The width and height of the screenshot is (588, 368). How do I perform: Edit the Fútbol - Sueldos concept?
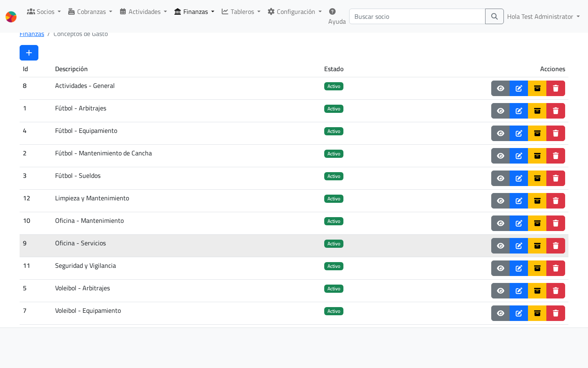click(519, 178)
